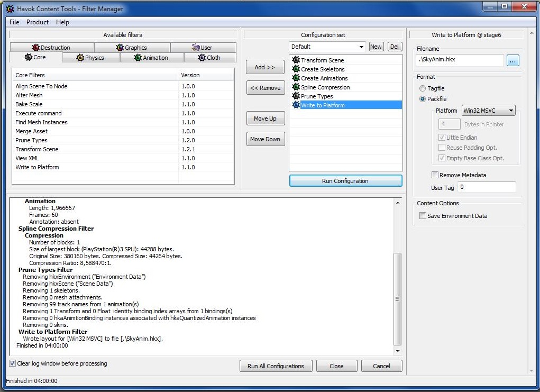Open the Win32 MSVC platform dropdown
This screenshot has height=392, width=540.
(x=488, y=110)
